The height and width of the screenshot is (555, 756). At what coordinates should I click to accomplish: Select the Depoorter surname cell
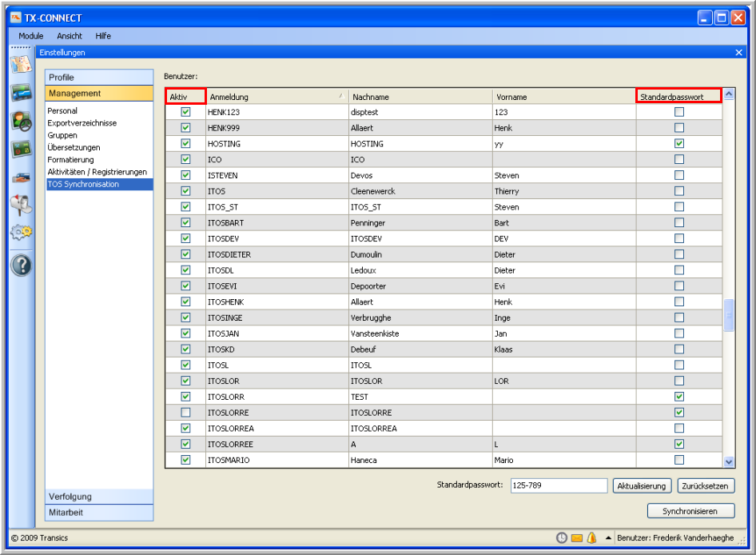420,286
